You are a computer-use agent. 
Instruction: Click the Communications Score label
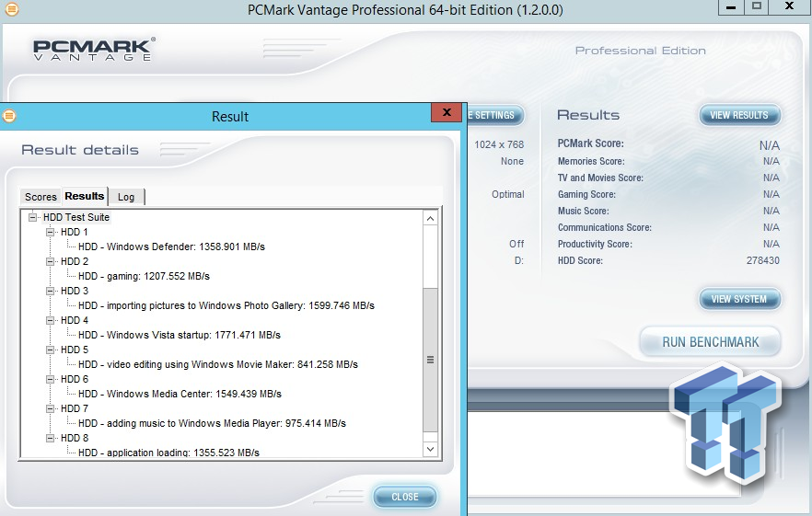click(x=604, y=228)
